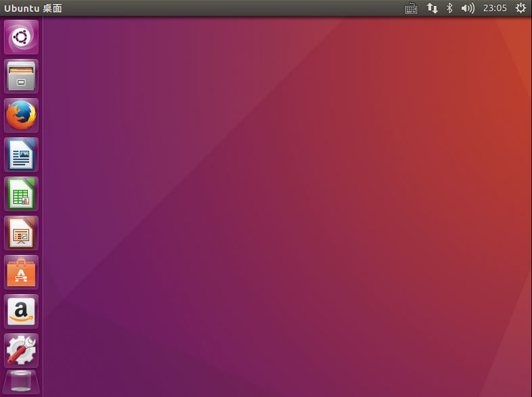
Task: Open LibreOffice Writer
Action: [x=21, y=155]
